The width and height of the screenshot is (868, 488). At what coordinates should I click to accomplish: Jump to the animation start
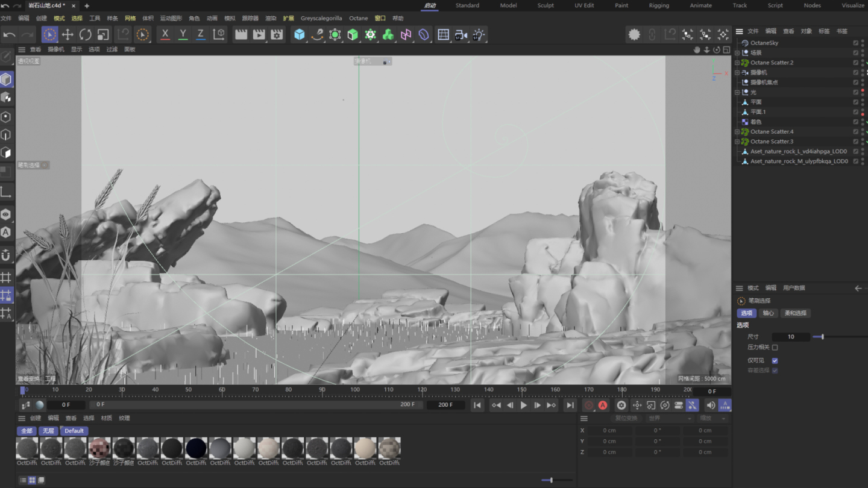(477, 405)
